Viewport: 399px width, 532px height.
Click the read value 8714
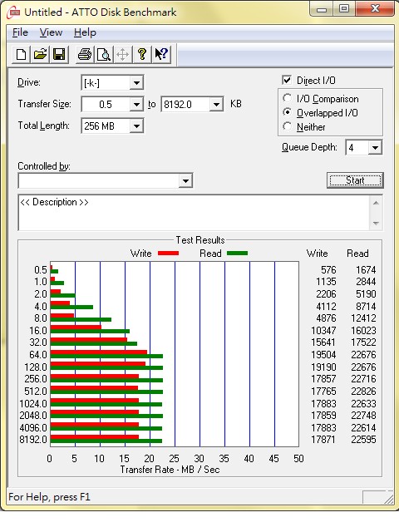coord(366,307)
